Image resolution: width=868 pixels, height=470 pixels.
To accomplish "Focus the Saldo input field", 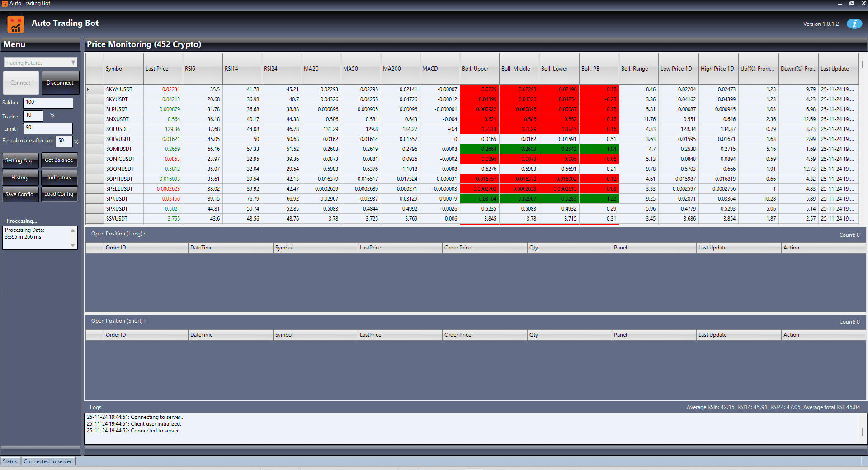I will click(48, 103).
